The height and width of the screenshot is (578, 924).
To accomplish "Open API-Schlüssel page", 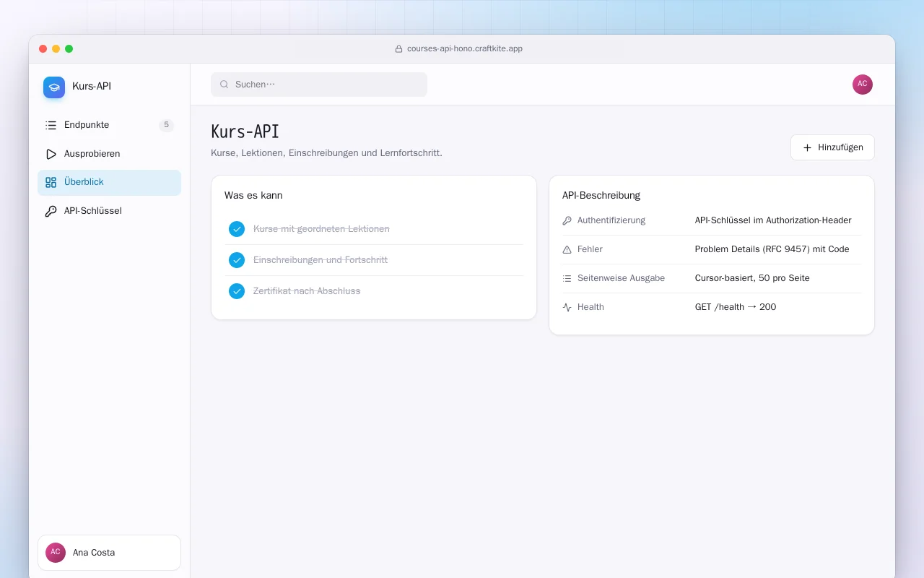I will [x=109, y=212].
